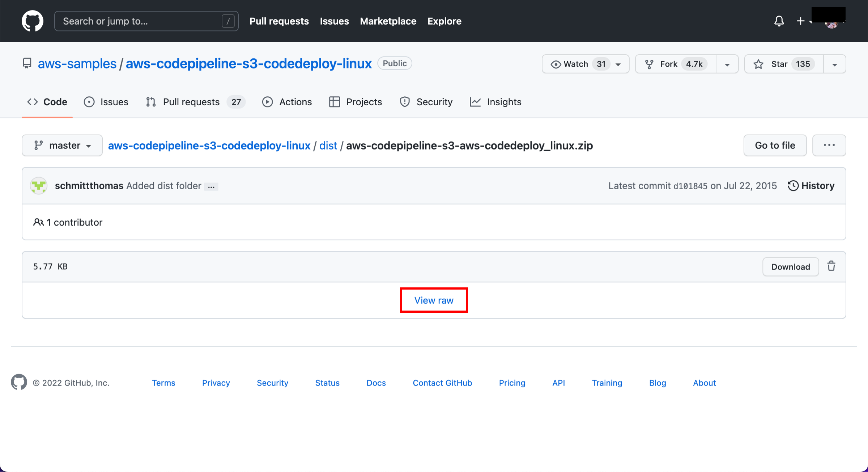Viewport: 868px width, 472px height.
Task: Open History of commits
Action: pos(811,186)
